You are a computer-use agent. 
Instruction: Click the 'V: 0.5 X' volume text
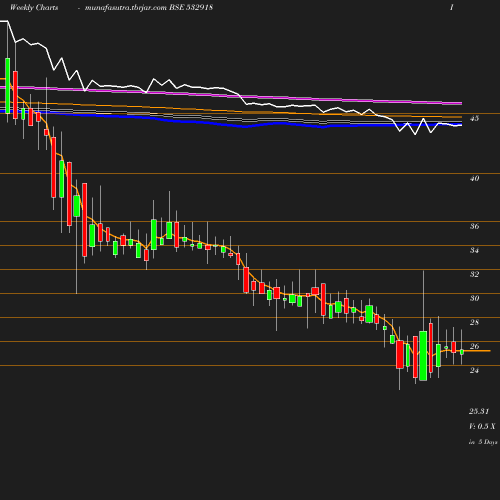[482, 426]
